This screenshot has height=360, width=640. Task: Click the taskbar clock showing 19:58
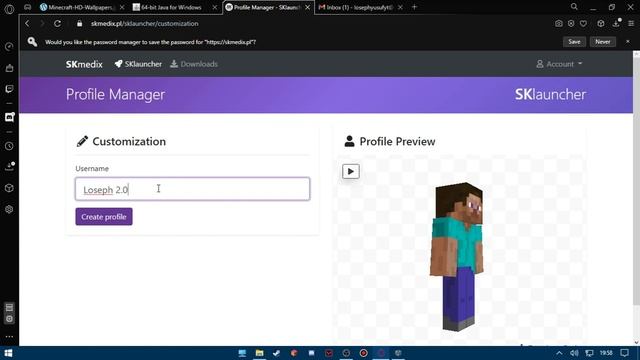(x=606, y=353)
